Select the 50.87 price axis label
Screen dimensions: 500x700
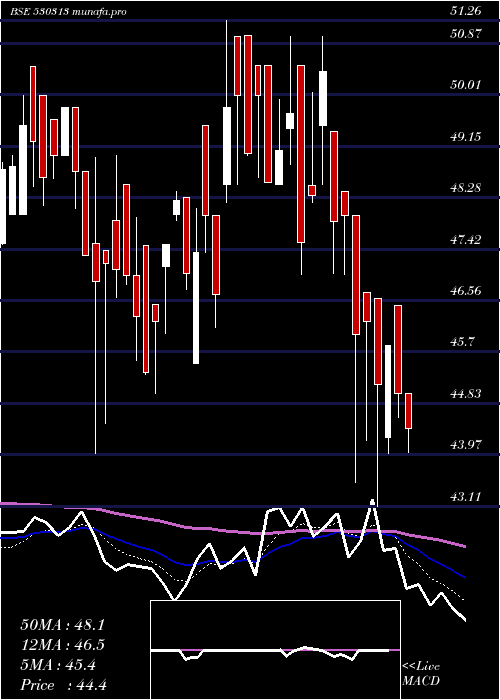coord(466,34)
